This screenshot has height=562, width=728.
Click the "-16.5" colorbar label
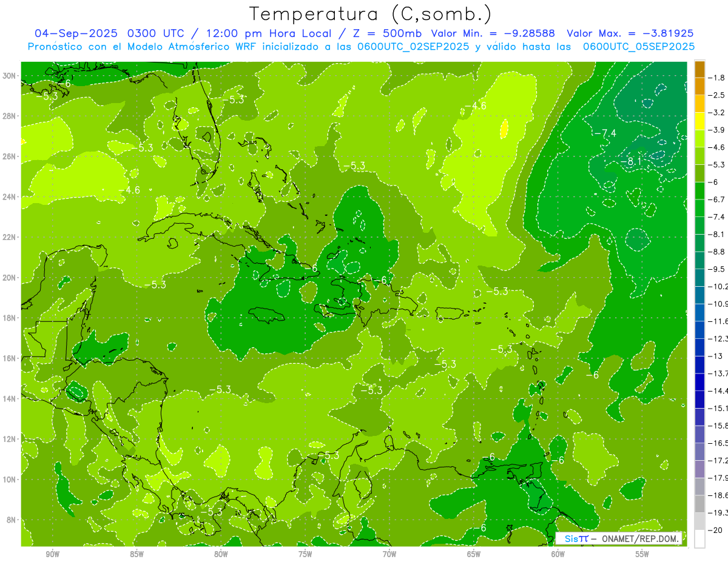[x=718, y=443]
